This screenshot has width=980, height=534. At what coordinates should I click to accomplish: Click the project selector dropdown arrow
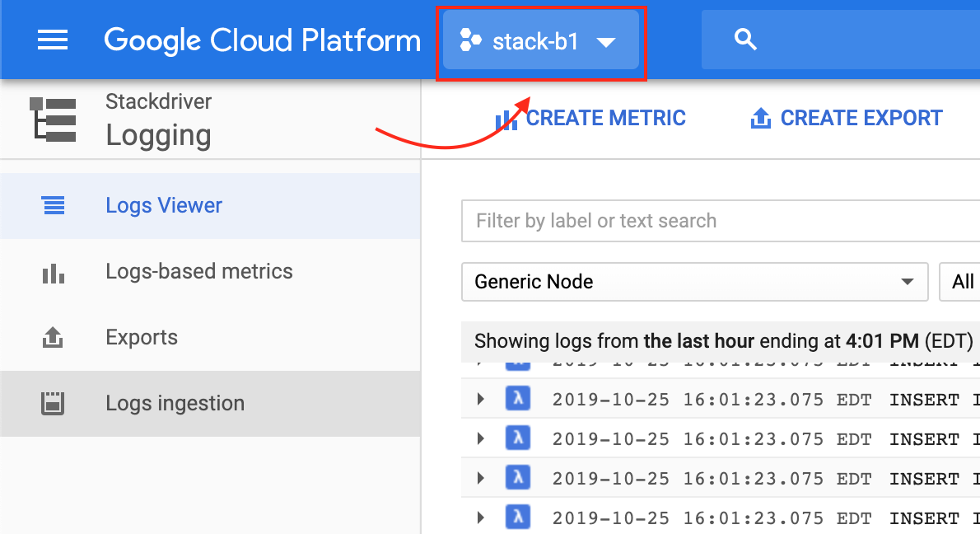[x=605, y=43]
